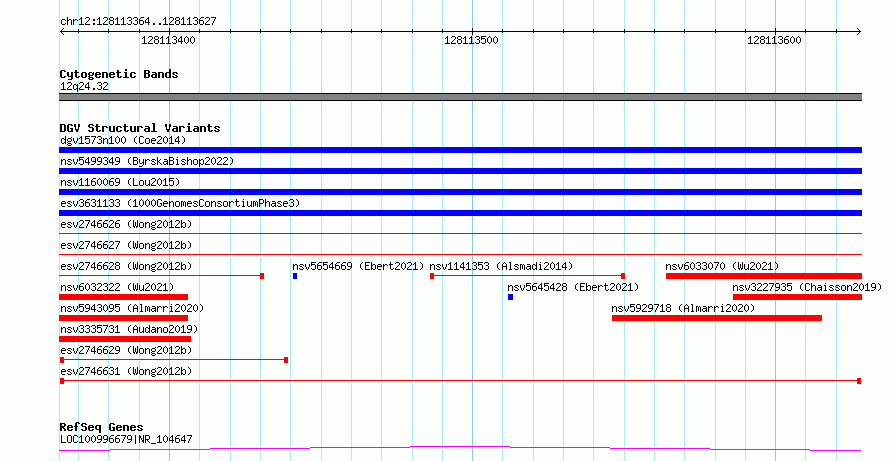The height and width of the screenshot is (461, 890).
Task: Select the nsv3227935 (Chaisson2019) red bar
Action: click(797, 297)
